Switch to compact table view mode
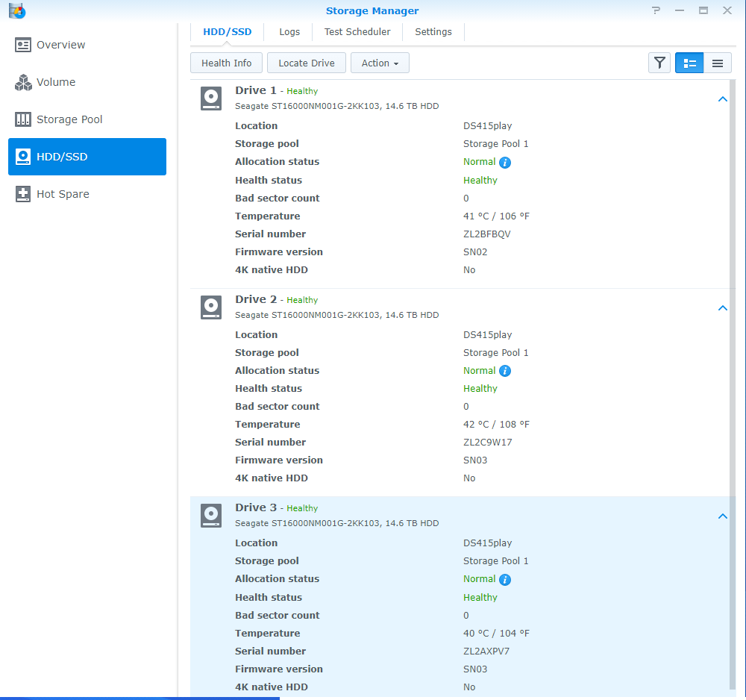The height and width of the screenshot is (700, 746). click(717, 63)
